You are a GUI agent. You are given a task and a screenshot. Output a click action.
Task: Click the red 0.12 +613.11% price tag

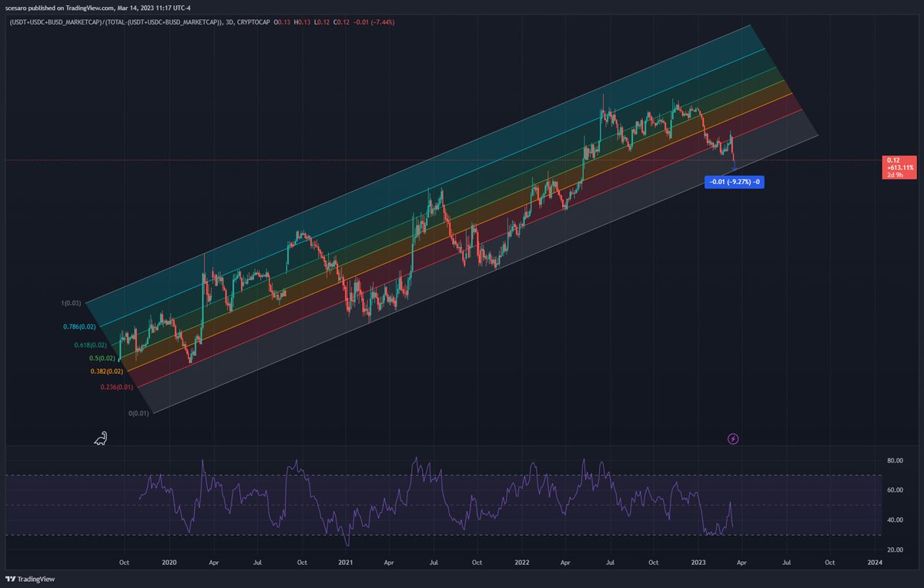tap(898, 167)
